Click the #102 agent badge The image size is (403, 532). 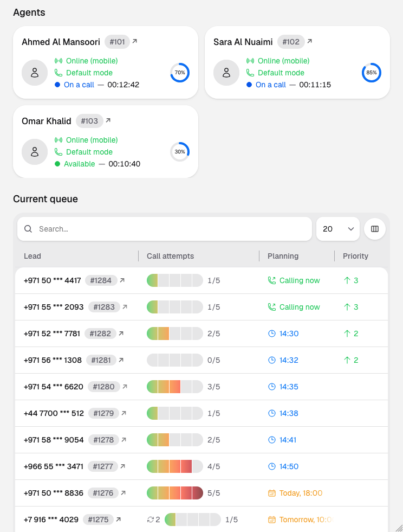coord(291,42)
